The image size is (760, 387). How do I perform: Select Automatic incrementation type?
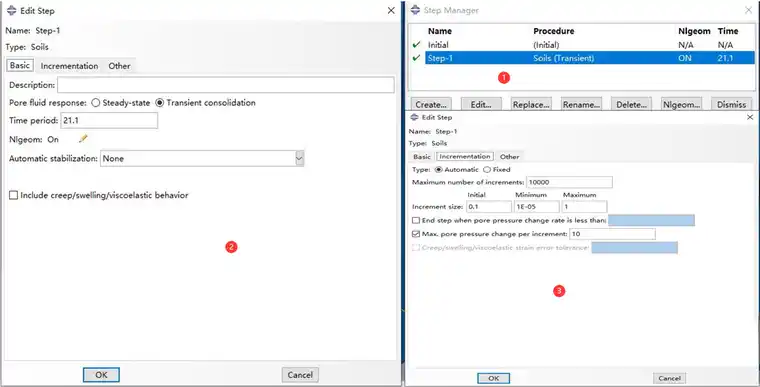(439, 170)
